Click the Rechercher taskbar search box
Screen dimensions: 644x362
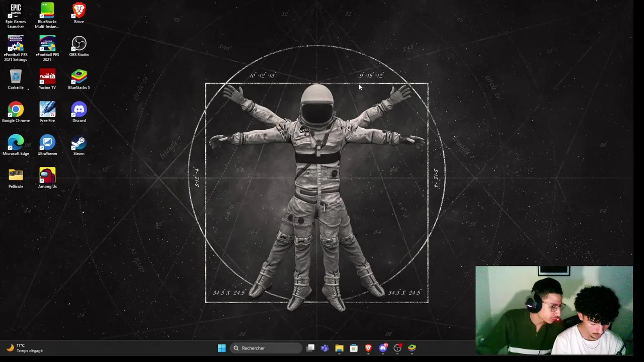point(266,348)
